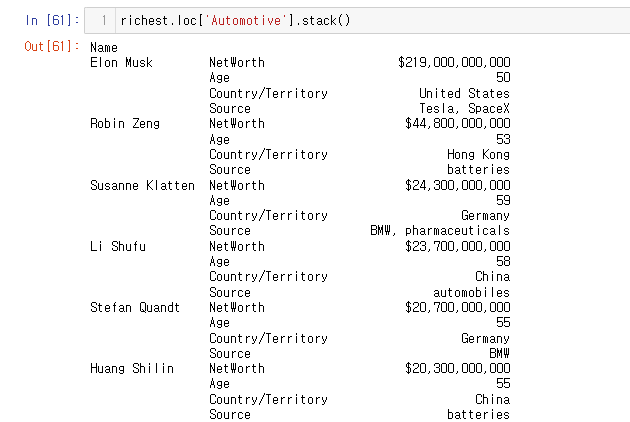Click Source label under Stefan Quandt
This screenshot has width=630, height=422.
click(x=230, y=353)
